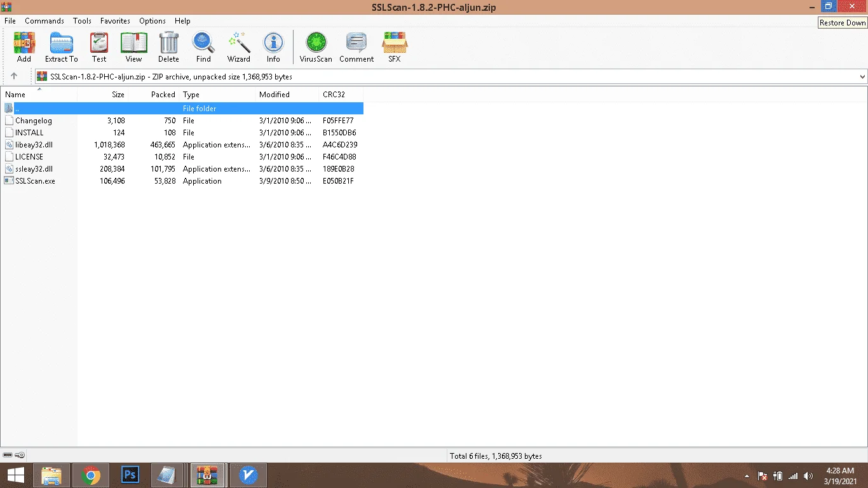Screen dimensions: 868x488
Task: Start VirusScan on the archive
Action: (x=316, y=48)
